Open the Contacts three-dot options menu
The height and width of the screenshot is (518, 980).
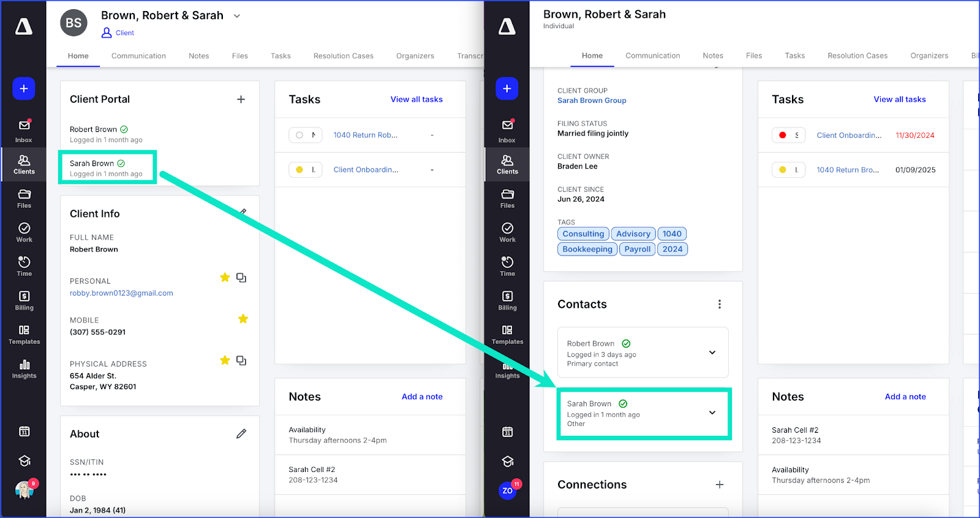pos(720,305)
